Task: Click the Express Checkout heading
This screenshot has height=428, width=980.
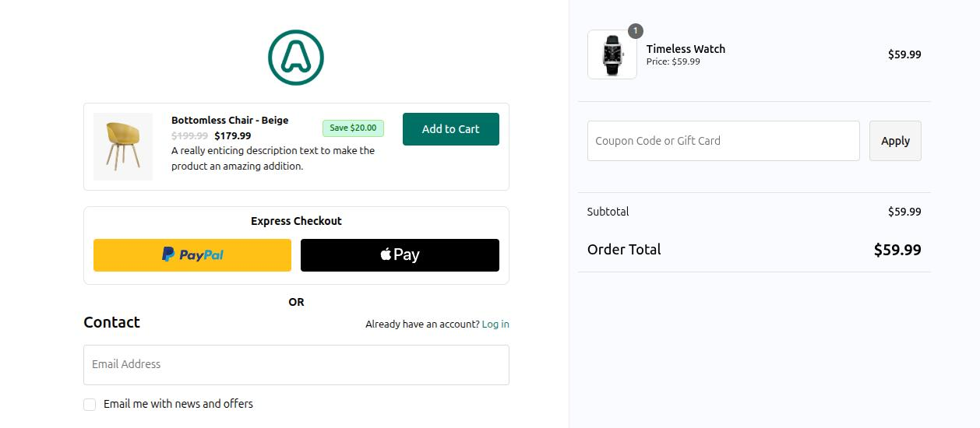Action: (x=296, y=221)
